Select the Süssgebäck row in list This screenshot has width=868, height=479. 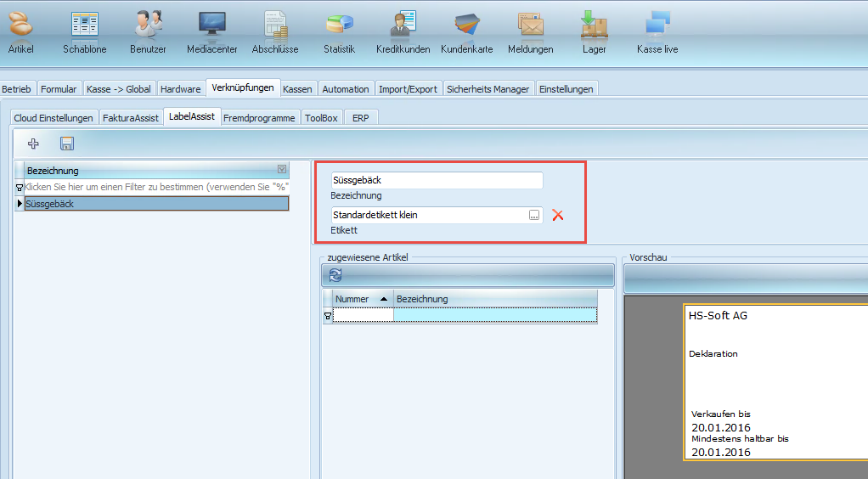[155, 204]
